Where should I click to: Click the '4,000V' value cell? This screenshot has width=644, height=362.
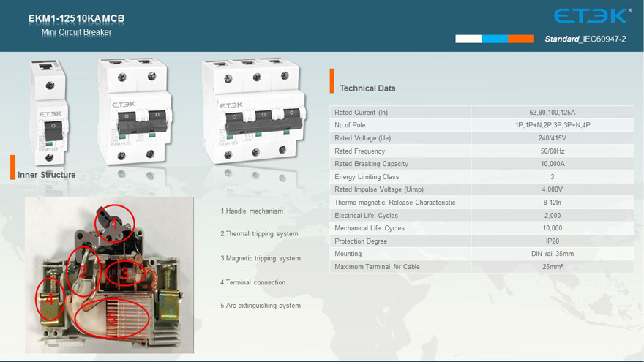tap(553, 189)
